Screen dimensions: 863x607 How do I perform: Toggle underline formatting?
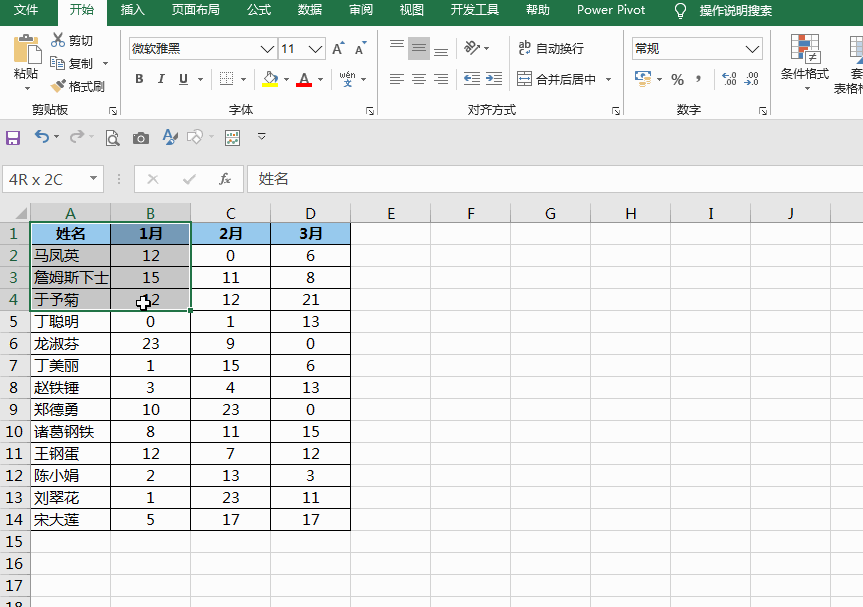(x=183, y=79)
